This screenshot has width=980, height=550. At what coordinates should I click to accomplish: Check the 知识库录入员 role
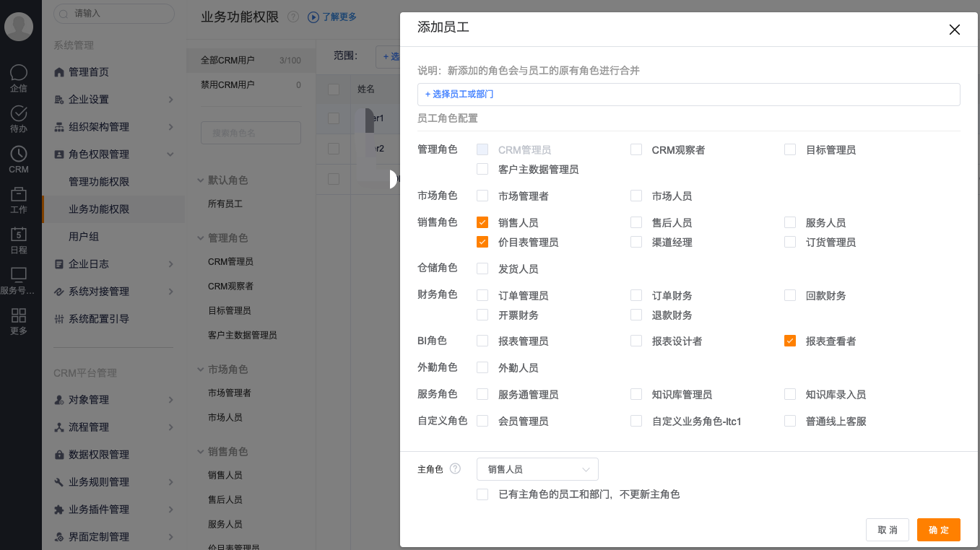(790, 394)
